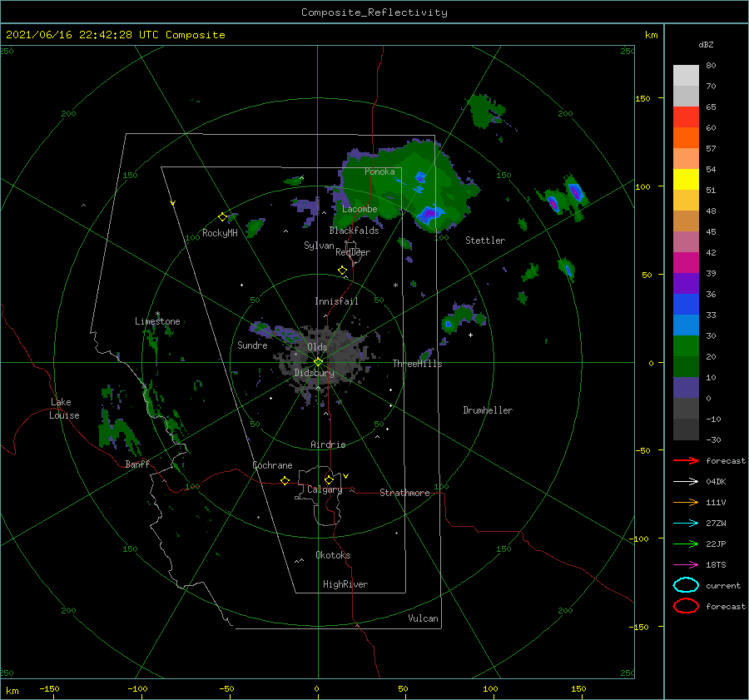Click the Sylvan label
This screenshot has height=700, width=749.
click(x=319, y=246)
